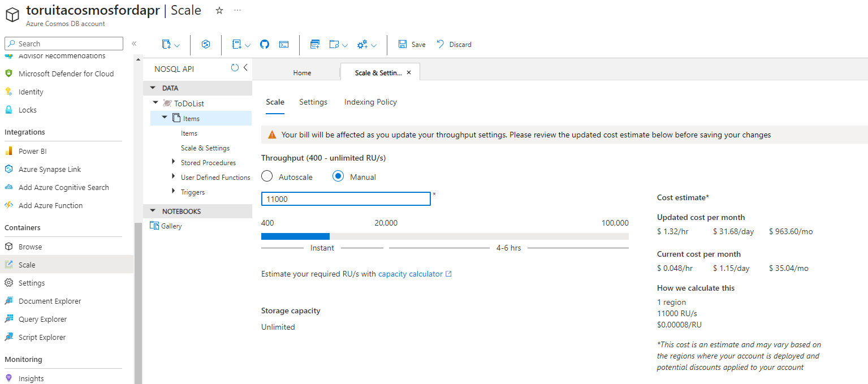868x384 pixels.
Task: Click inside the throughput RU/s input field
Action: pyautogui.click(x=346, y=199)
